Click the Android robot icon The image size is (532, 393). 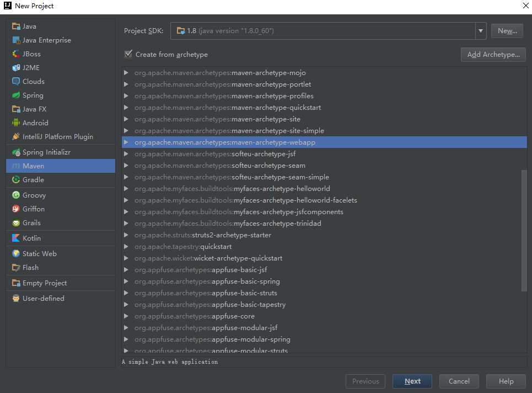(16, 123)
